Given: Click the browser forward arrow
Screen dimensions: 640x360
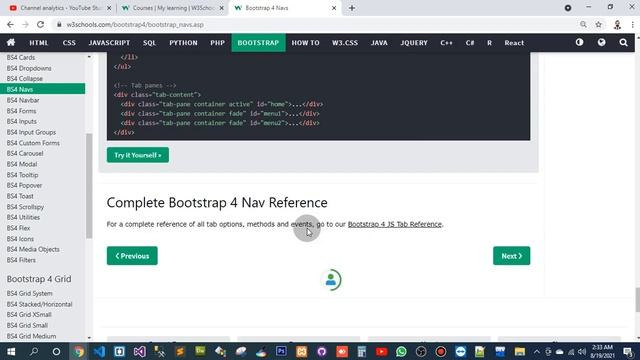Looking at the screenshot, I should coord(25,24).
